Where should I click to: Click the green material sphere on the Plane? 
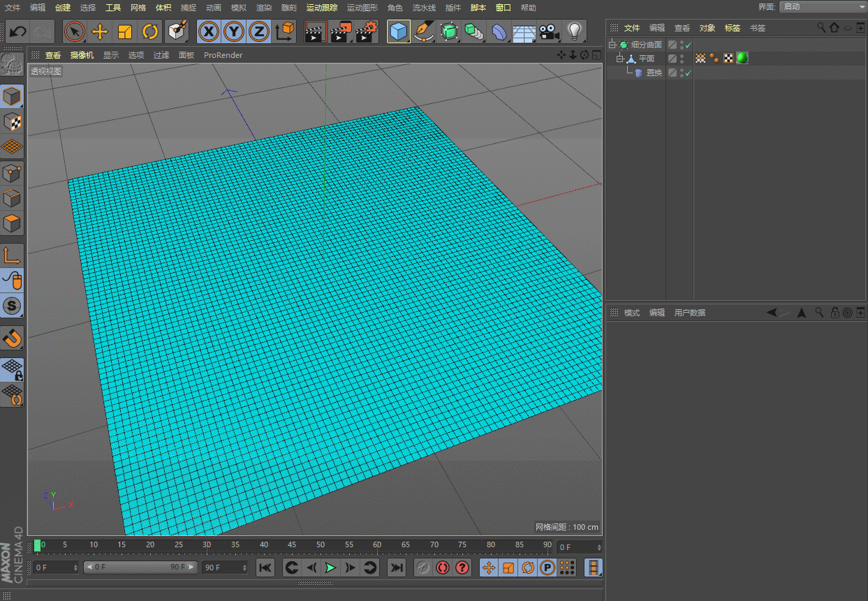click(742, 58)
